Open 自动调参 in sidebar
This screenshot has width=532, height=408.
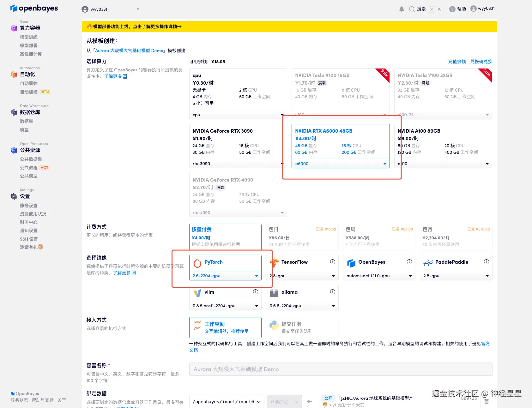pyautogui.click(x=29, y=83)
